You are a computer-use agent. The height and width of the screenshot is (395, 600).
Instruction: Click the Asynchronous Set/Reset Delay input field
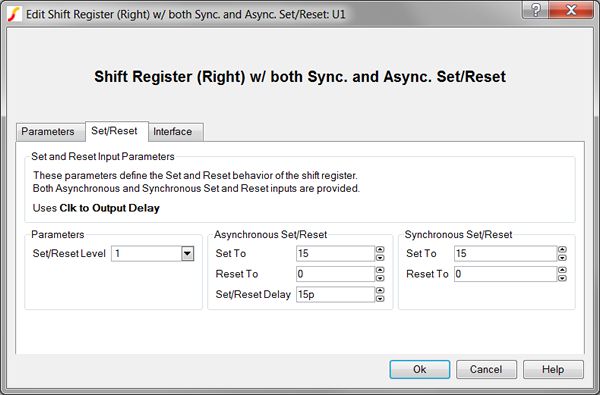pyautogui.click(x=335, y=294)
